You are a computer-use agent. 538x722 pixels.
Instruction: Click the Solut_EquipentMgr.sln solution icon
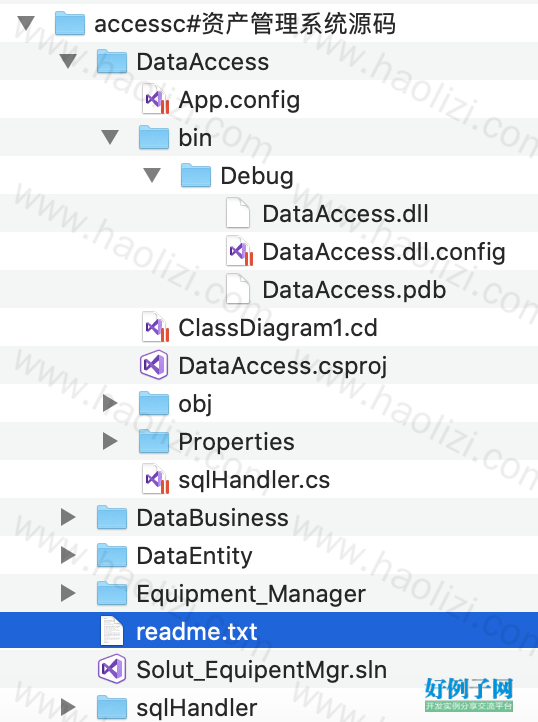coord(112,669)
